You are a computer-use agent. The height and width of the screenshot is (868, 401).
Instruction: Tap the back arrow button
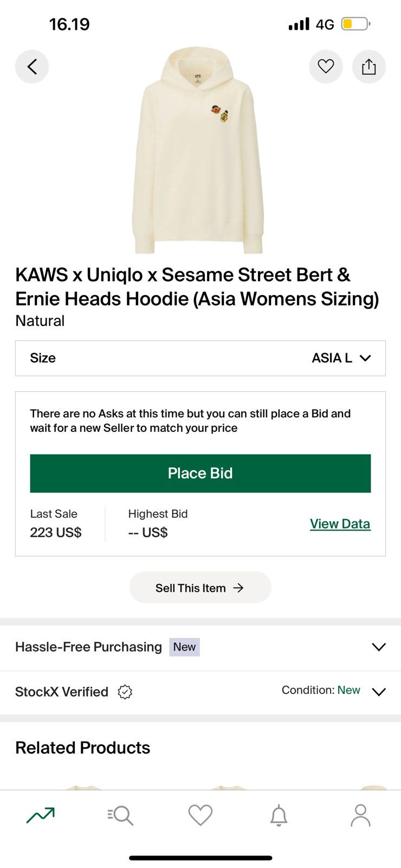32,67
